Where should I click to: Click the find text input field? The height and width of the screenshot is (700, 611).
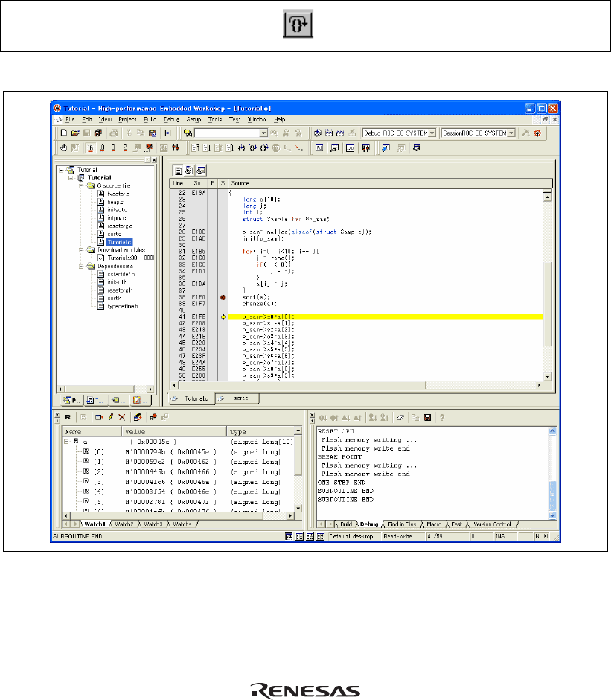pyautogui.click(x=228, y=133)
